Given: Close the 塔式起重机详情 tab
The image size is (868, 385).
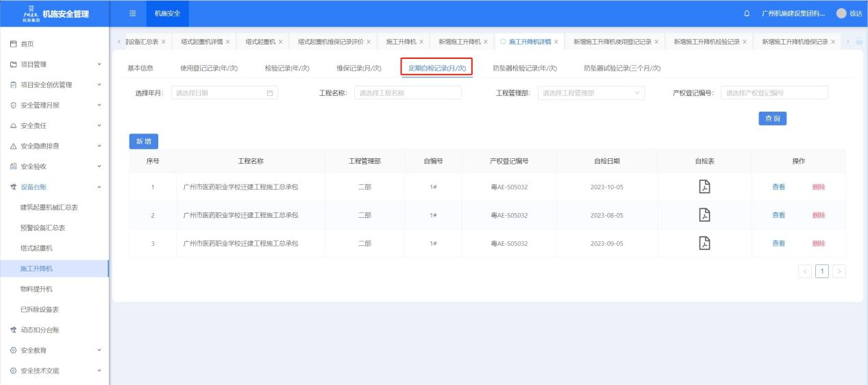Looking at the screenshot, I should click(x=227, y=42).
